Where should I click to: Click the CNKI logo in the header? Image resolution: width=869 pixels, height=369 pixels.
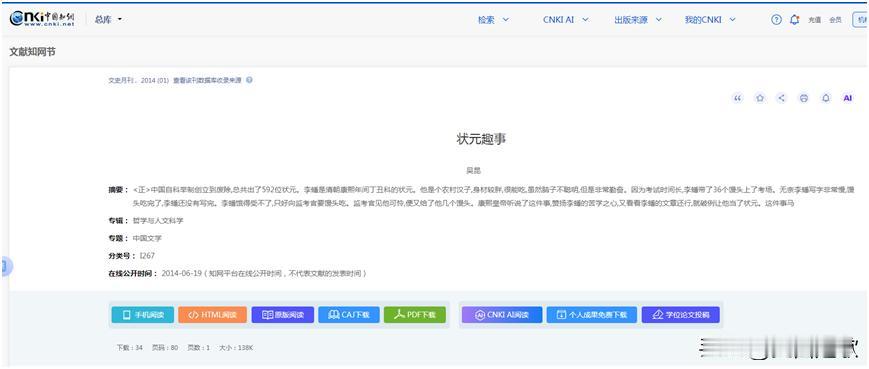point(42,19)
